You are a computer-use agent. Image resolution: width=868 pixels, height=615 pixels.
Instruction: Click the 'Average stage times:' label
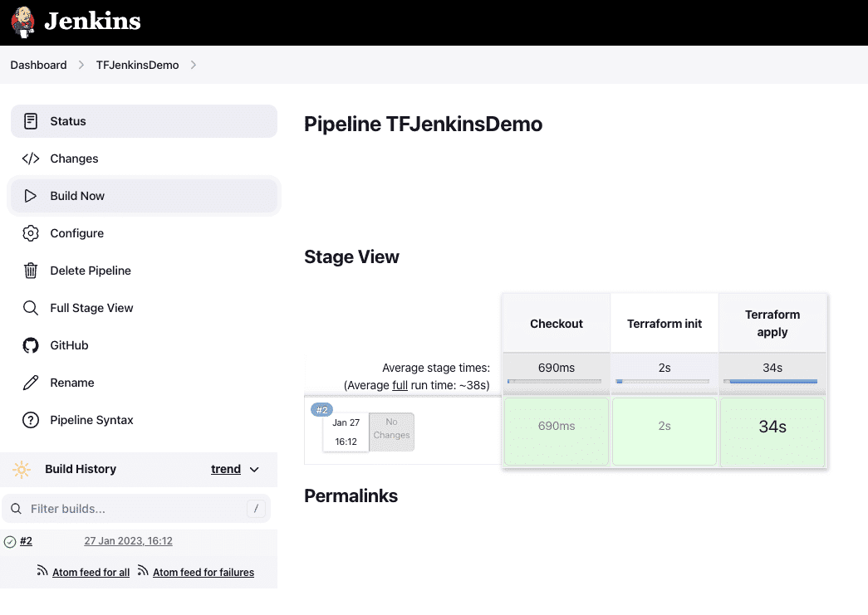click(436, 368)
